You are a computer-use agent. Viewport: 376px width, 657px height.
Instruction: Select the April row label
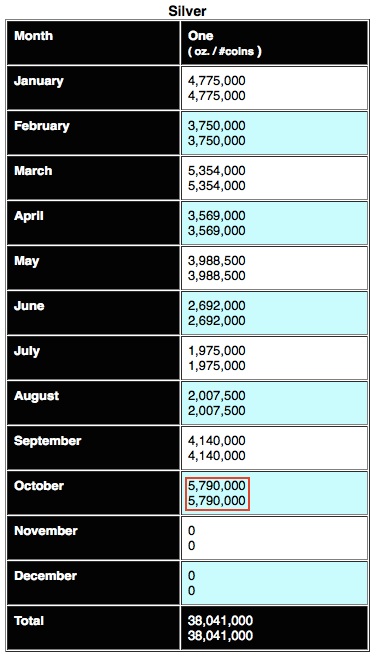point(93,223)
